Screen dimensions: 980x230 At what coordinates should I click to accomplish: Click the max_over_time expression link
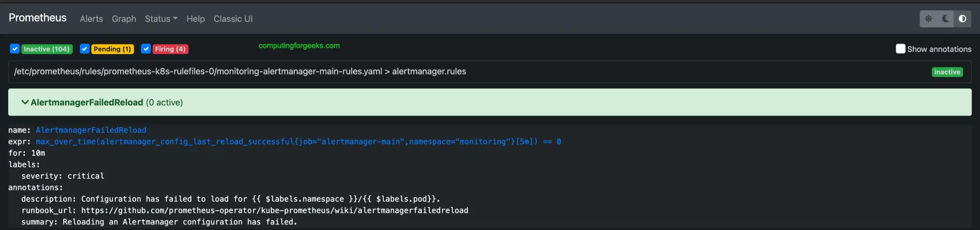coord(298,142)
